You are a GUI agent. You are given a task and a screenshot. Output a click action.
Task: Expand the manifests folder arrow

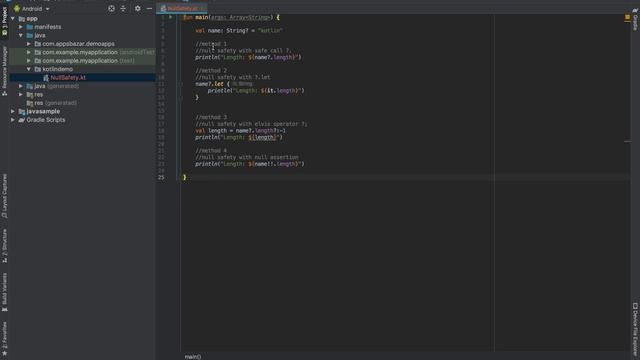[21, 27]
